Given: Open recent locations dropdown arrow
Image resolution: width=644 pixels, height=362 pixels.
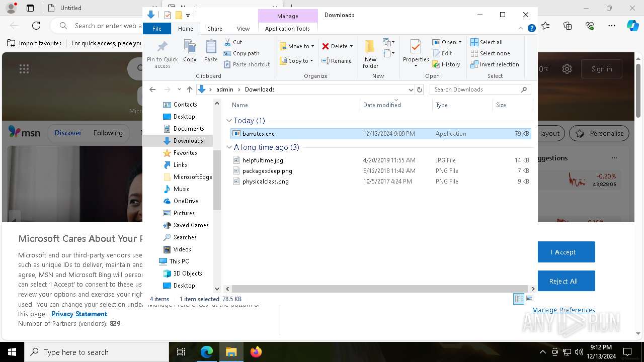Looking at the screenshot, I should coord(179,89).
